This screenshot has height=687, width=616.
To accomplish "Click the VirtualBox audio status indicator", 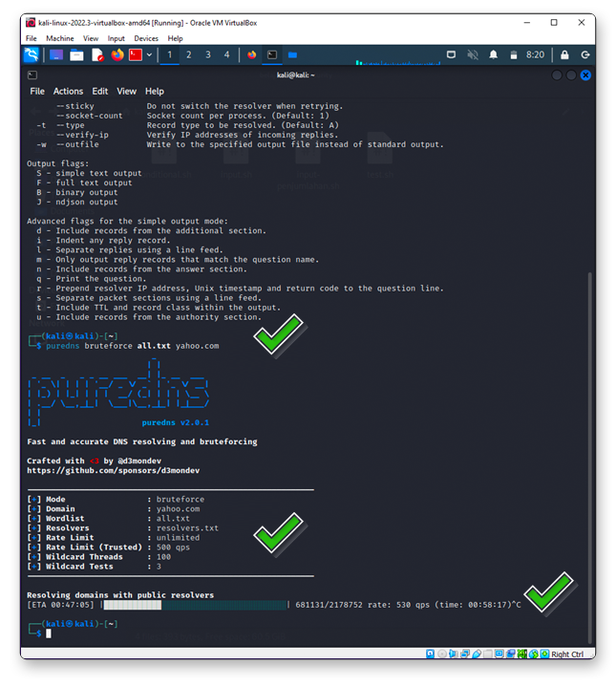I will 453,655.
